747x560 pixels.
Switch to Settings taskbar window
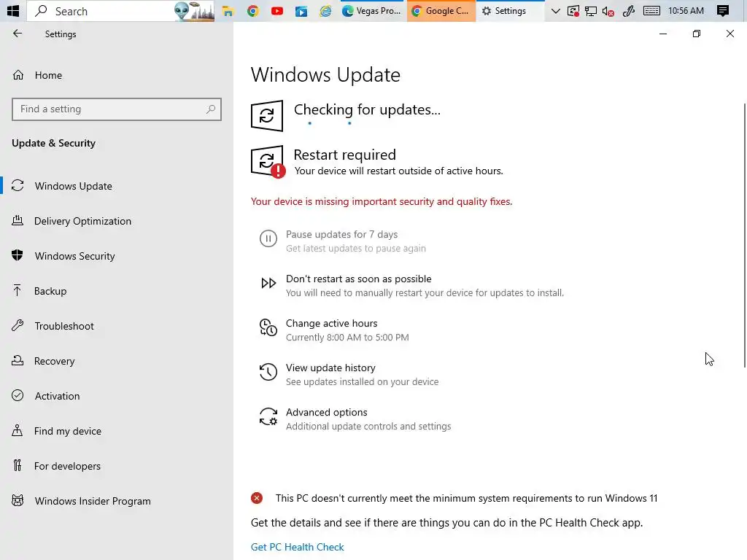pos(510,11)
